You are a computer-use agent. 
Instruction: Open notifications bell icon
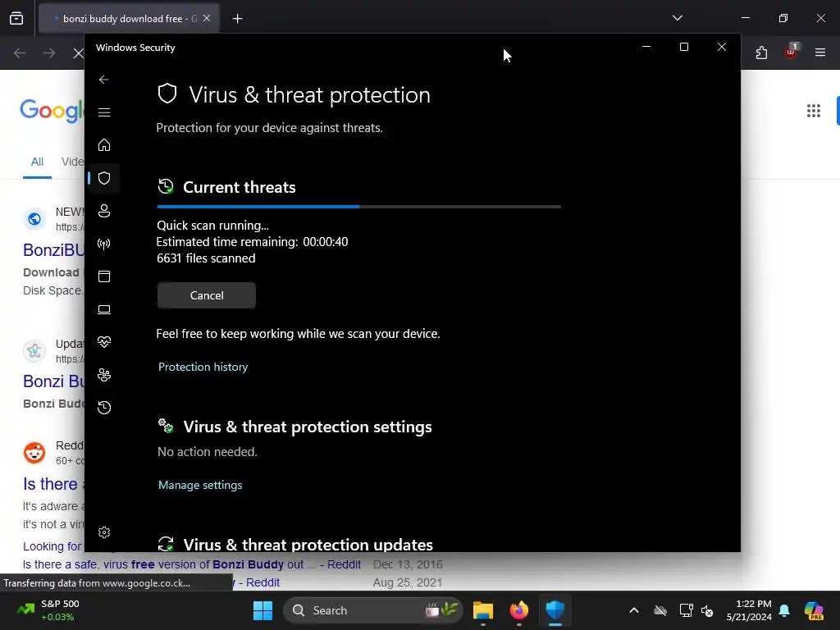point(784,610)
